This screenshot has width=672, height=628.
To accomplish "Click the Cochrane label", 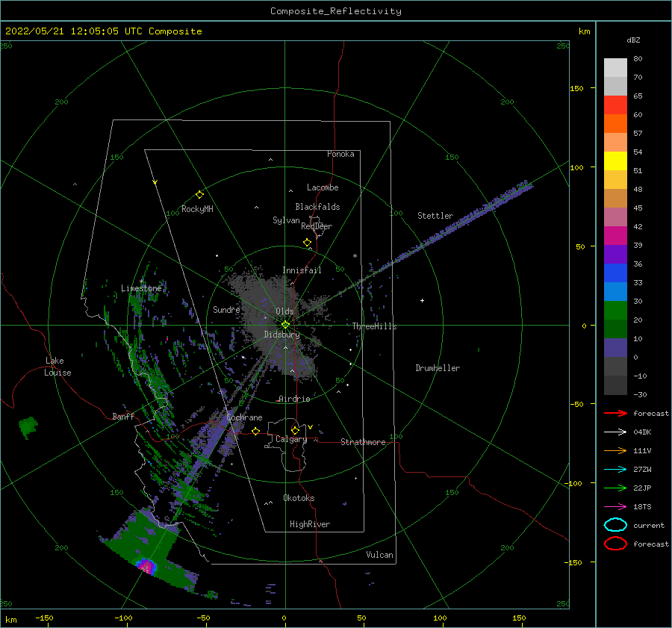I will [x=244, y=417].
